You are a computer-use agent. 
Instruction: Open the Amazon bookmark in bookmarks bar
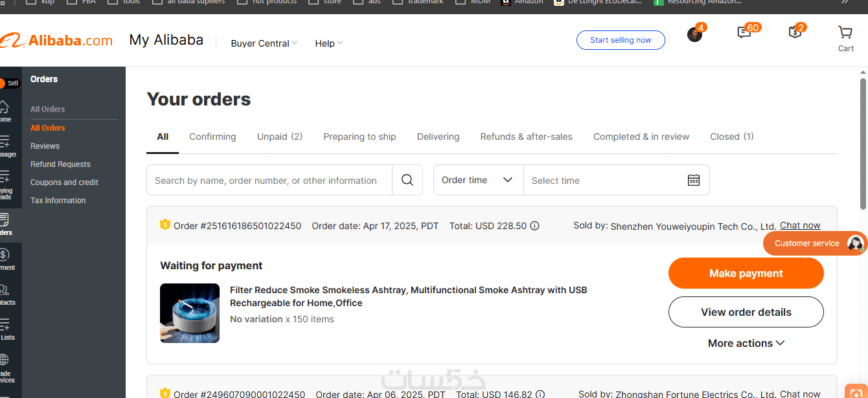pos(521,2)
